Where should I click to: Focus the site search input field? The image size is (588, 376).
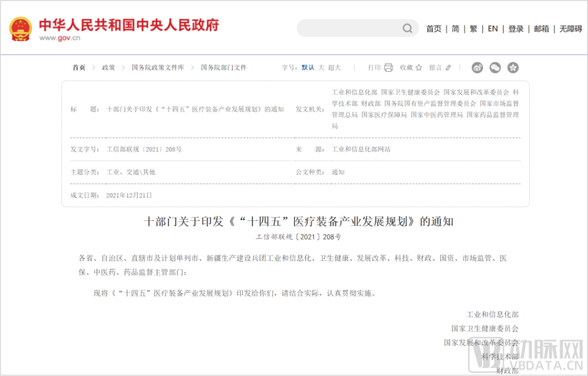pyautogui.click(x=350, y=28)
